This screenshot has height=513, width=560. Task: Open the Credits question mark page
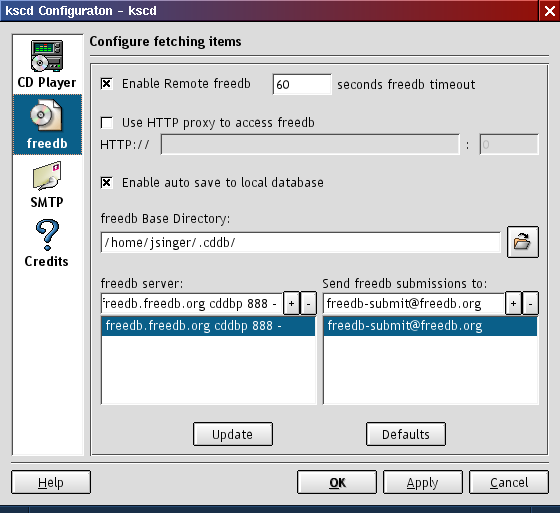(x=47, y=244)
